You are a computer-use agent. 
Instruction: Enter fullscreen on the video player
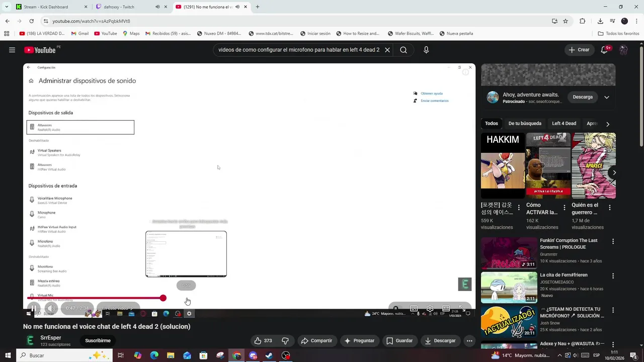[462, 308]
